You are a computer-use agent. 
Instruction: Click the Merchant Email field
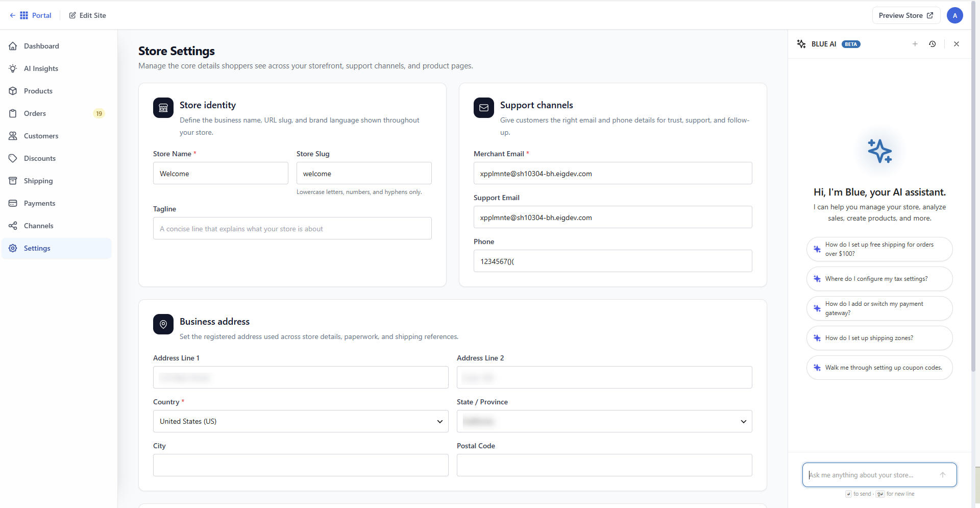click(x=613, y=173)
